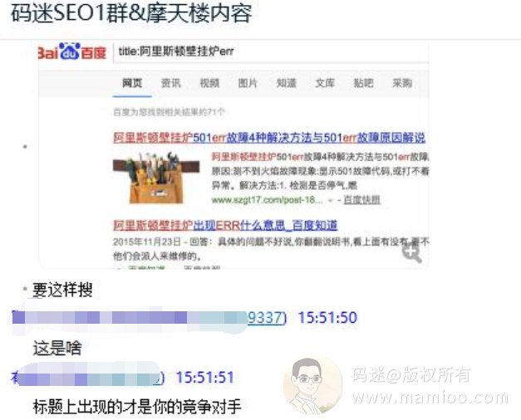The width and height of the screenshot is (521, 420).
Task: Open the www.szgt17.com result URL
Action: point(267,200)
